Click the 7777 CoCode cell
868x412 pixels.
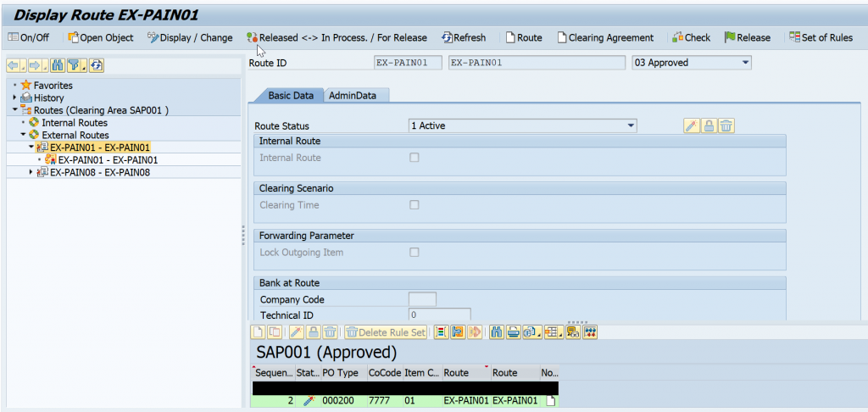pyautogui.click(x=385, y=401)
